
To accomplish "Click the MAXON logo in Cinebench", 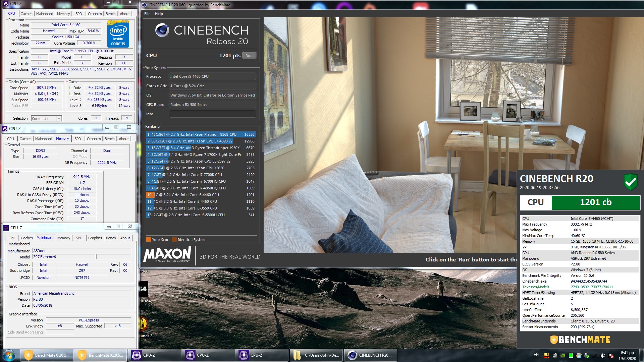I will coord(167,255).
